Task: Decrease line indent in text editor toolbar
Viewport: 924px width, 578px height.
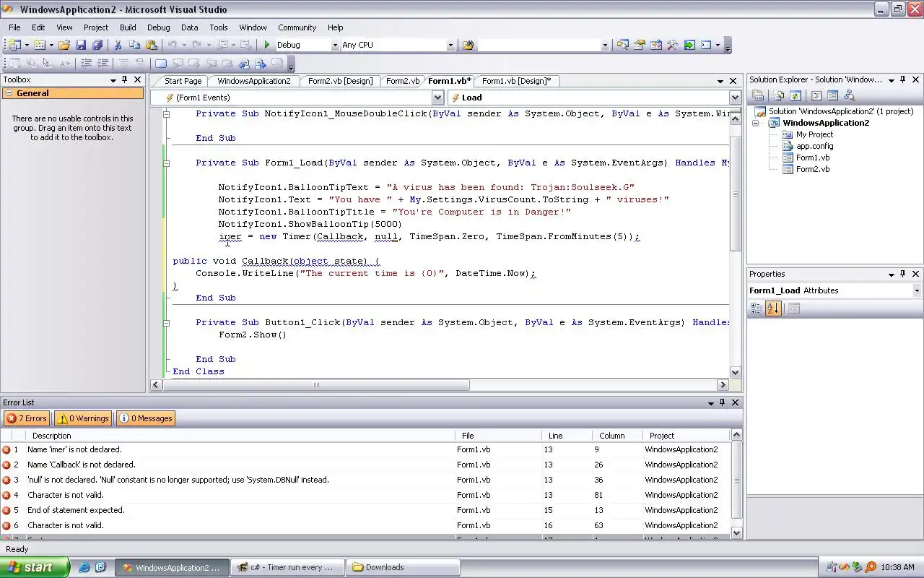Action: click(86, 64)
